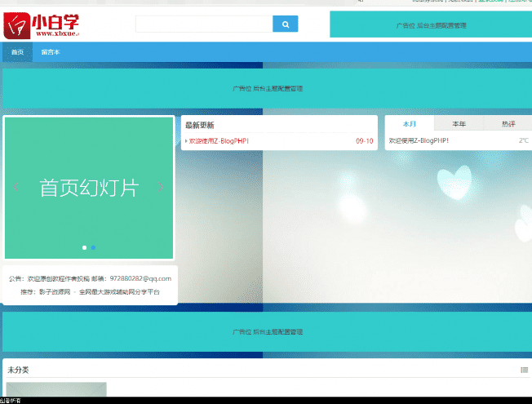The width and height of the screenshot is (532, 404).
Task: Open the 首页 navigation tab
Action: click(x=17, y=52)
